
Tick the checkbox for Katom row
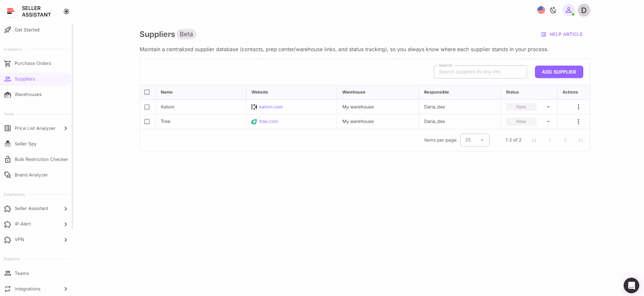click(x=147, y=107)
